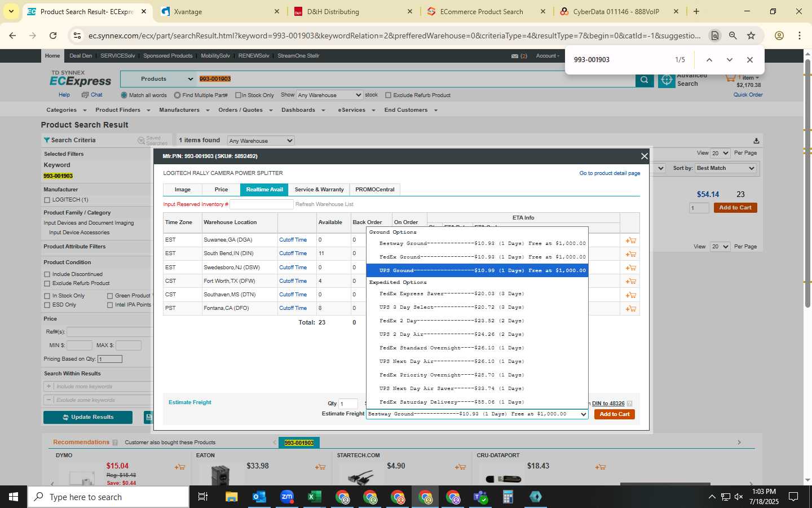812x508 pixels.
Task: Close the product availability popup
Action: [644, 156]
